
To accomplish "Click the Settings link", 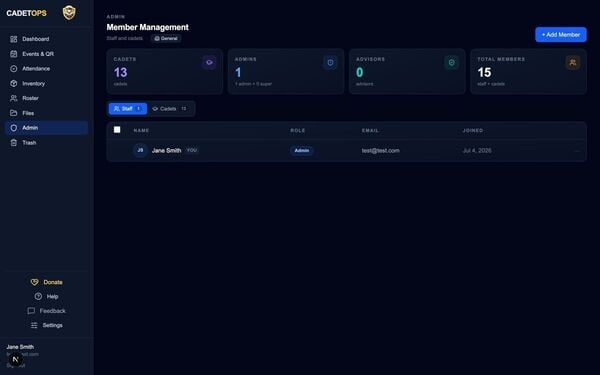I will click(47, 325).
